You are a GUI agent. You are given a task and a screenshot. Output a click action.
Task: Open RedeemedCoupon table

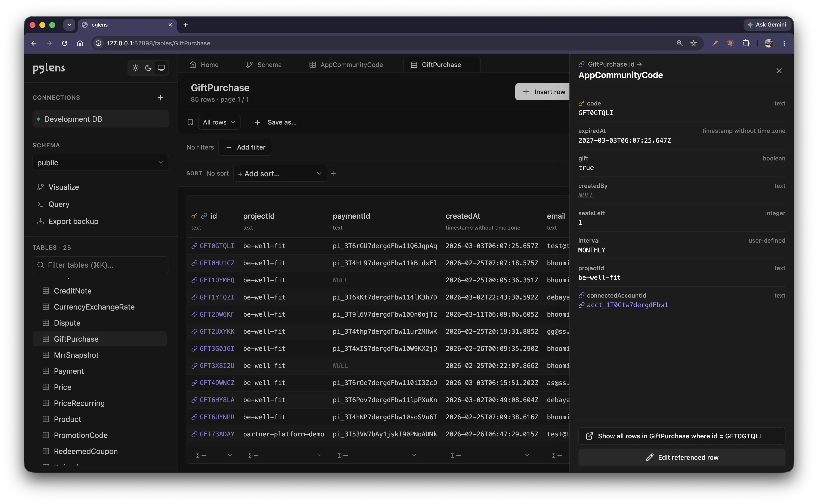point(100,451)
